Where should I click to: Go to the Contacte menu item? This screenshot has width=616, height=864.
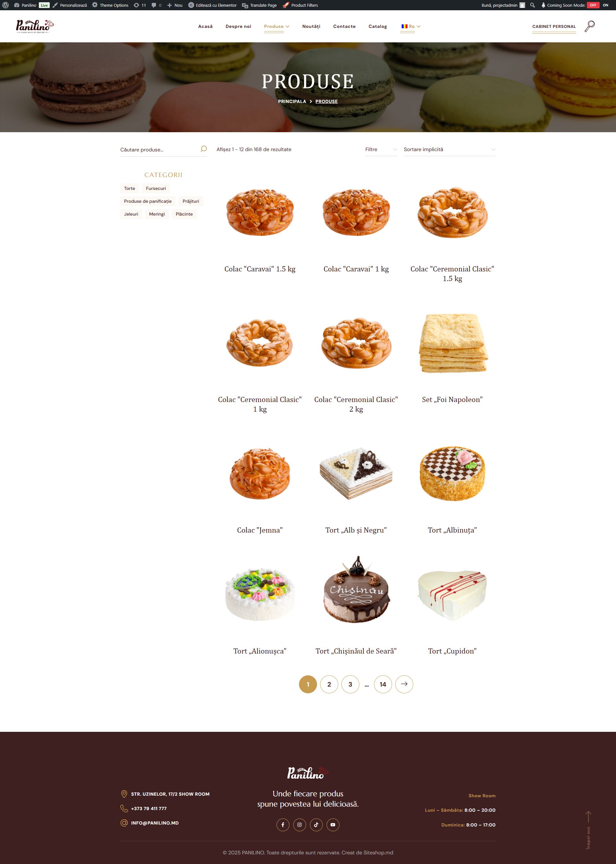[x=344, y=27]
